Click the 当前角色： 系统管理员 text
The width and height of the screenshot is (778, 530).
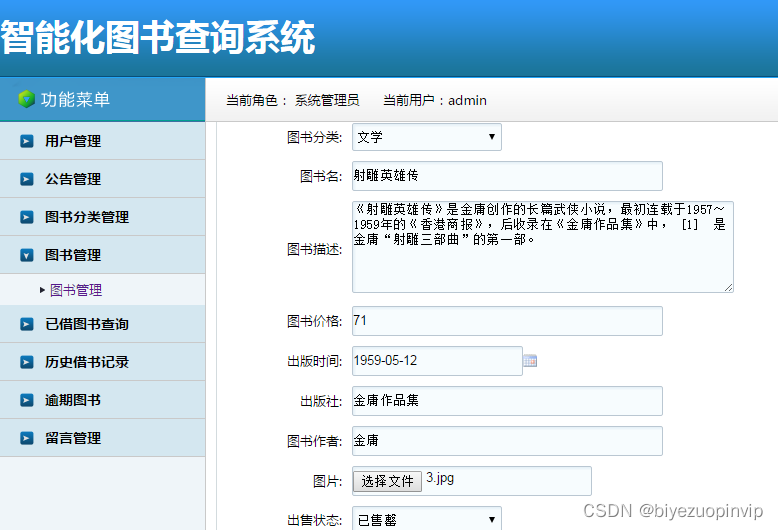pyautogui.click(x=293, y=100)
